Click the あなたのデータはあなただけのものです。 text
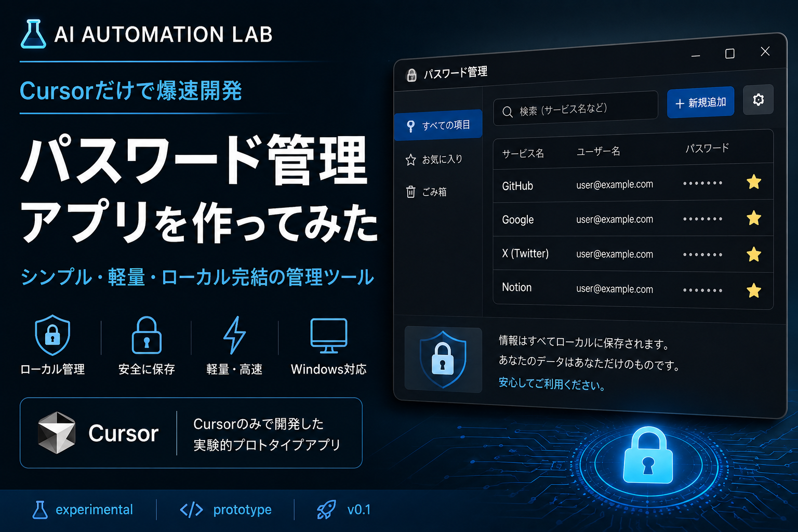Screen dimensions: 798x532 point(590,363)
